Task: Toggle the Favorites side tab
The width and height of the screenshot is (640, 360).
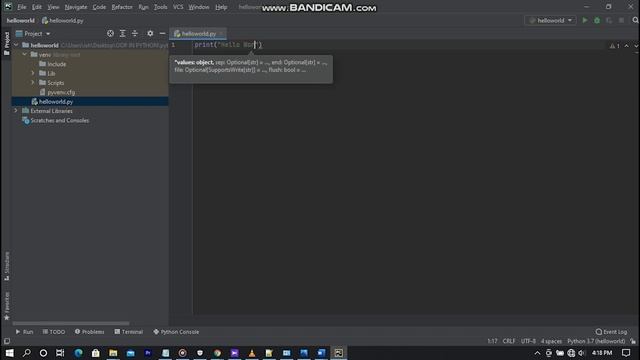Action: (x=7, y=305)
